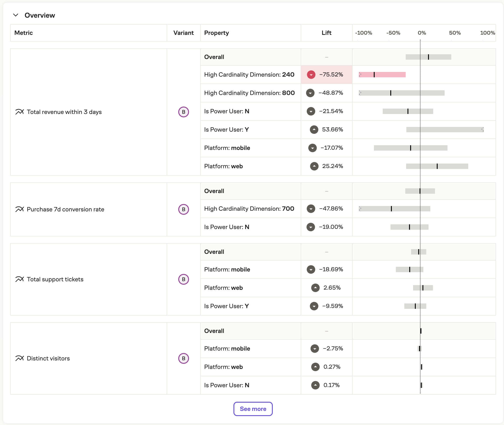Click the up arrow icon beside 25.24%

pos(314,166)
